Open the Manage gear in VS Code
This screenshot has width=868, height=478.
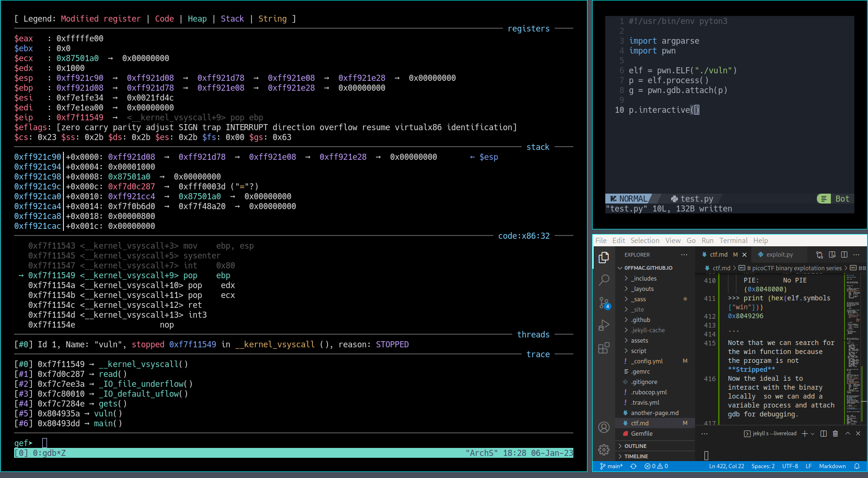tap(604, 450)
